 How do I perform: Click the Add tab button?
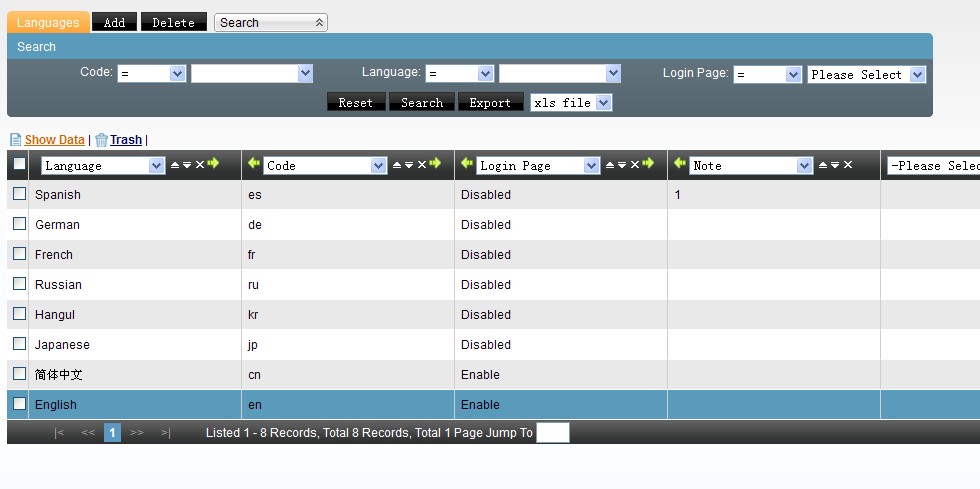tap(114, 22)
